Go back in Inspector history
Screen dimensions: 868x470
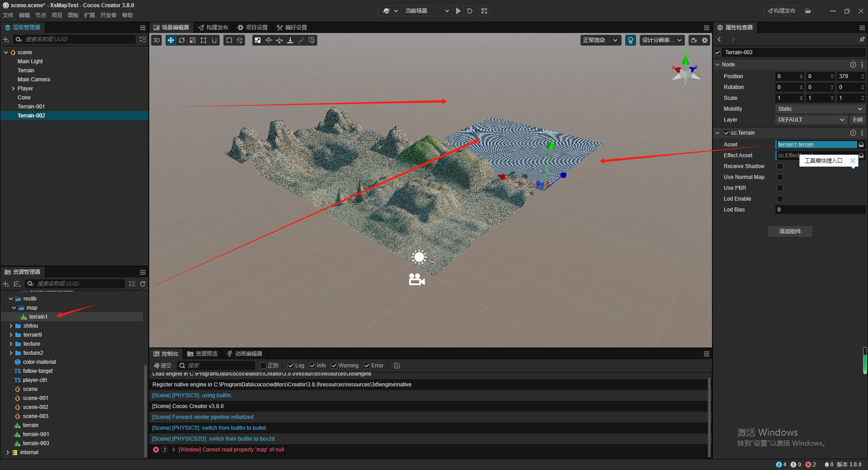pyautogui.click(x=719, y=40)
